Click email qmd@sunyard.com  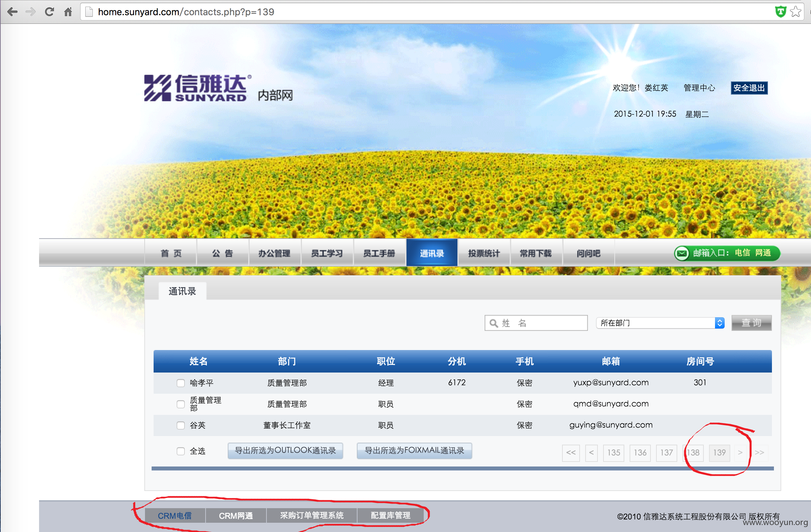pyautogui.click(x=611, y=404)
